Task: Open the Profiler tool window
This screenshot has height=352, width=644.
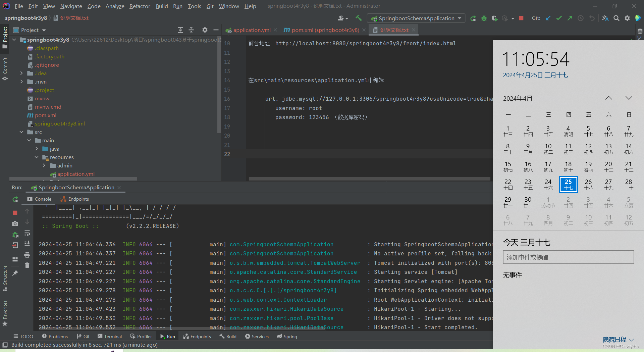Action: tap(141, 336)
